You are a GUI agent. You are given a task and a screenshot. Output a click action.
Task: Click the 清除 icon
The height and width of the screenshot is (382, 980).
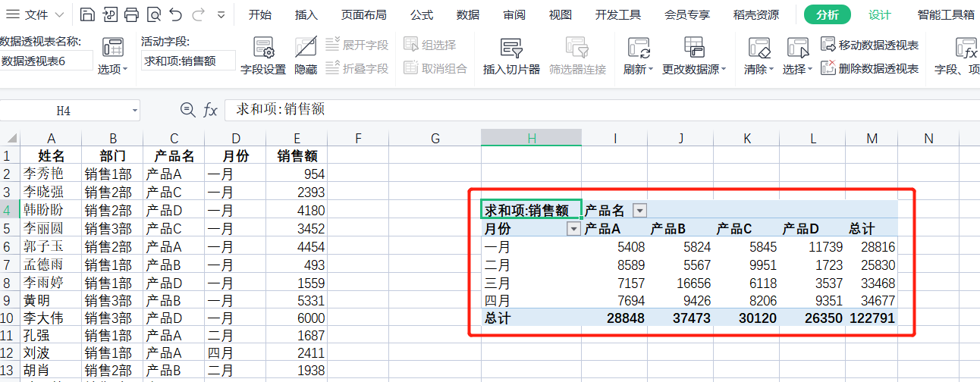point(759,49)
